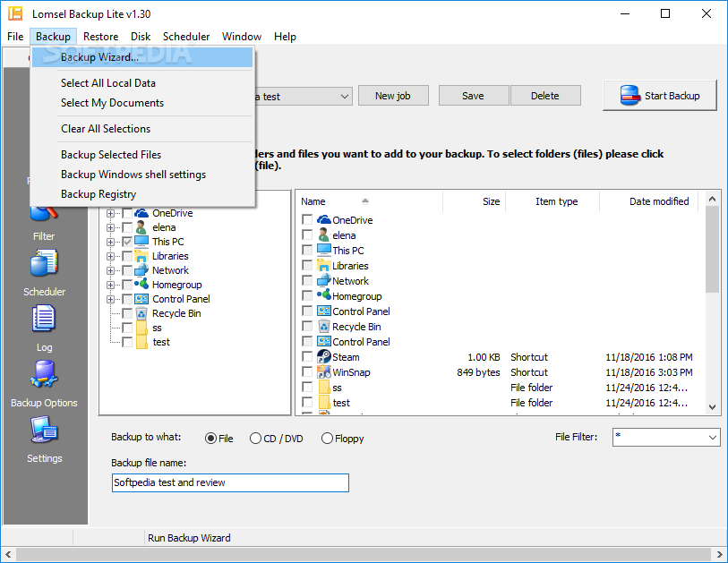Screen dimensions: 728x563
Task: Choose Backup Wizard... from menu
Action: click(142, 57)
